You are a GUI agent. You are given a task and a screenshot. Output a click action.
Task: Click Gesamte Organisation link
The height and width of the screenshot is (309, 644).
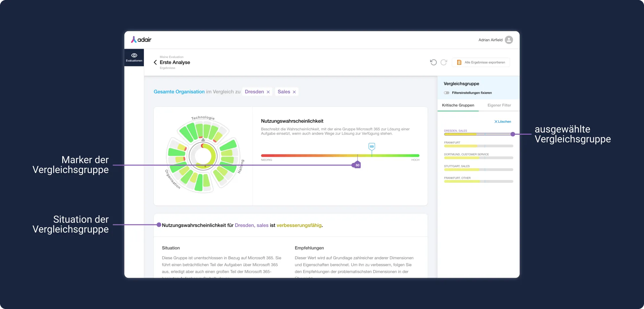[179, 92]
